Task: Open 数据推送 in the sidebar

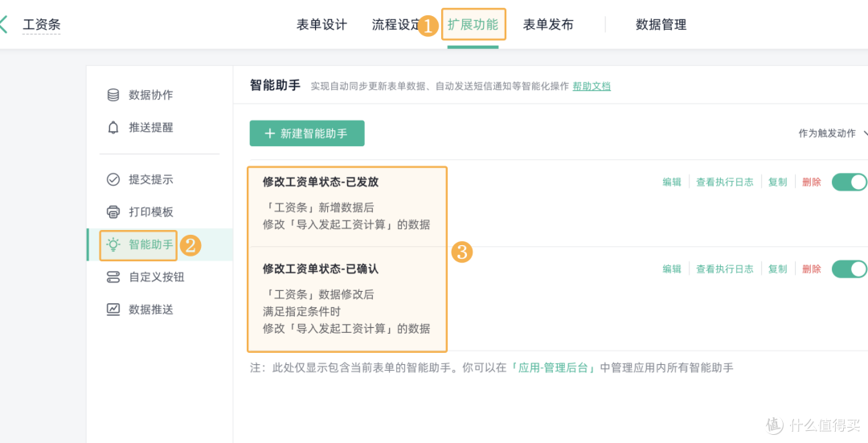Action: click(x=159, y=309)
